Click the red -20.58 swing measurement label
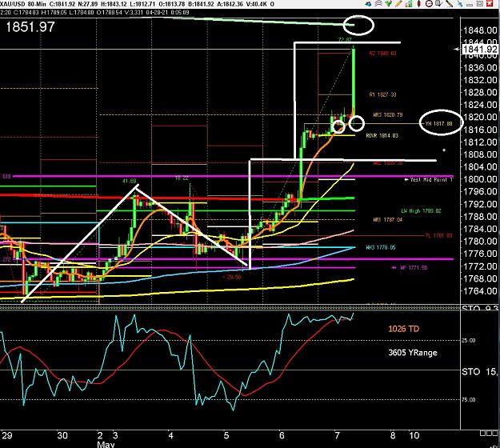Viewport: 500px width, 448px height. (234, 277)
